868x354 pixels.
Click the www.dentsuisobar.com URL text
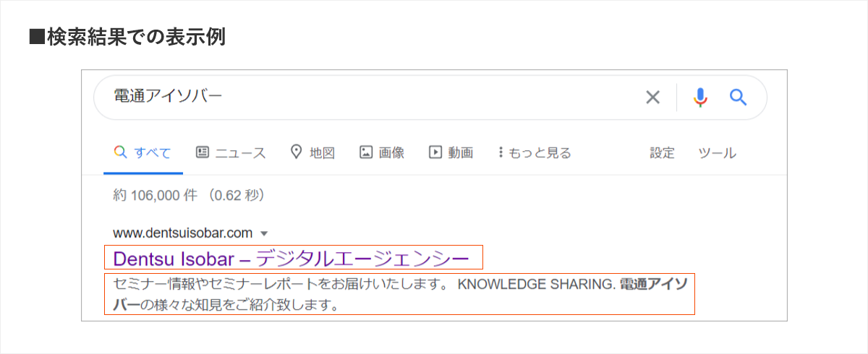pos(183,233)
